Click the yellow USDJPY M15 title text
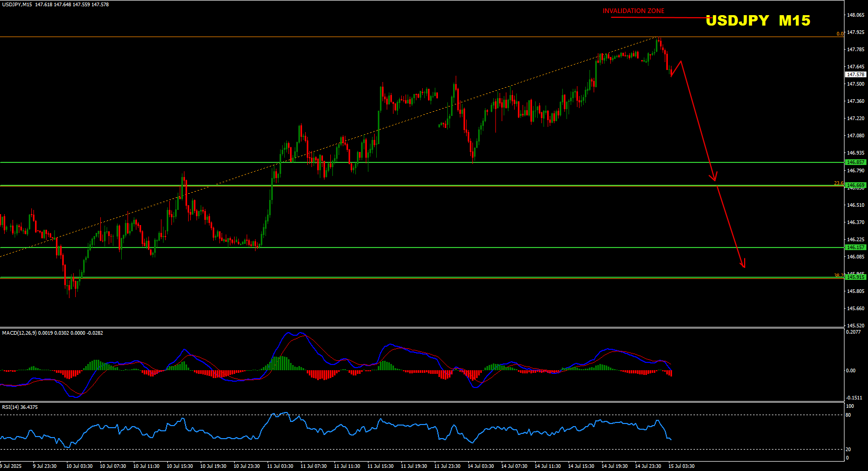This screenshot has width=868, height=471. [758, 20]
